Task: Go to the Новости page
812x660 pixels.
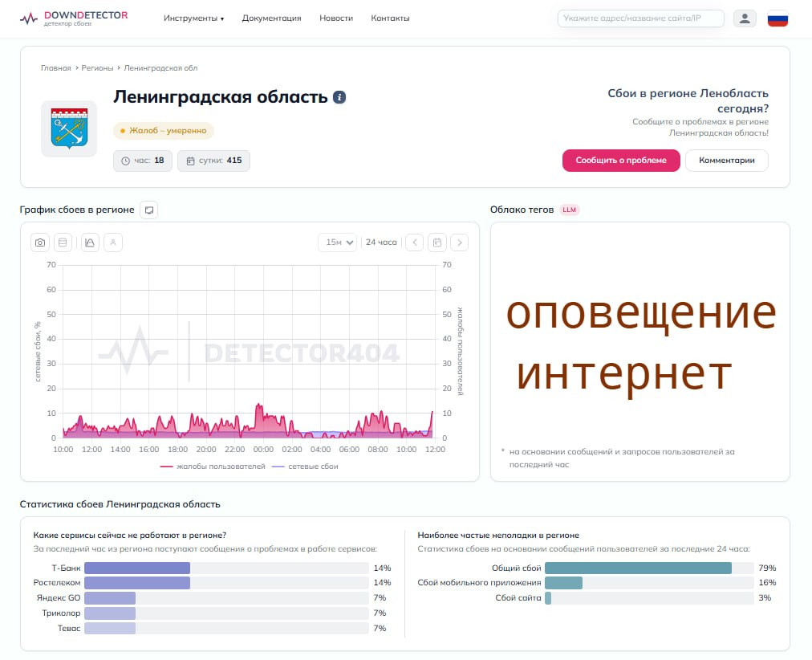Action: 336,18
